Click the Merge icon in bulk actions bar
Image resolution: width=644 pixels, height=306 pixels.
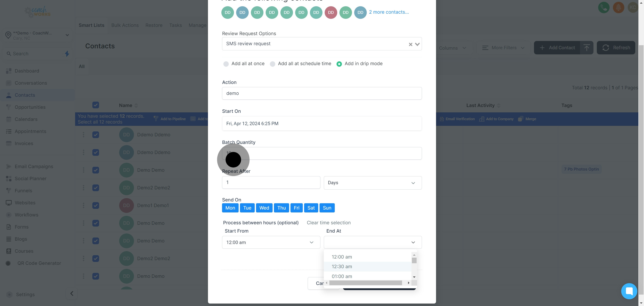click(x=520, y=119)
